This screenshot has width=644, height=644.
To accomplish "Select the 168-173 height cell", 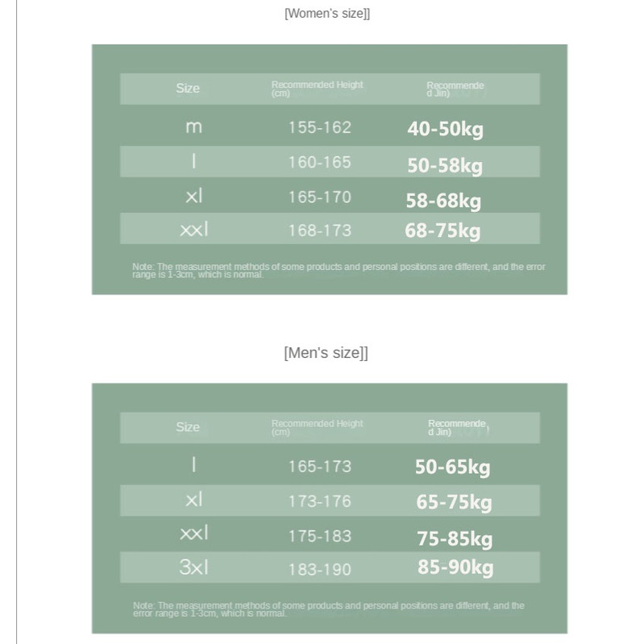I will point(320,231).
